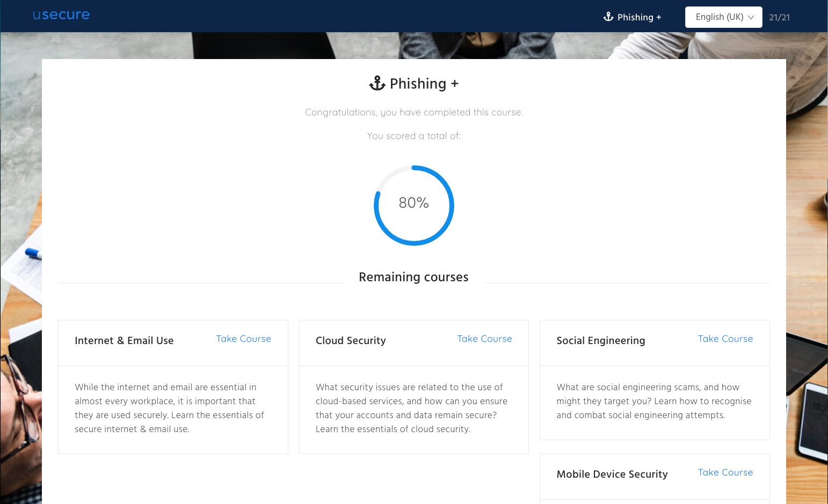Click the Phishing + course title heading

(424, 84)
